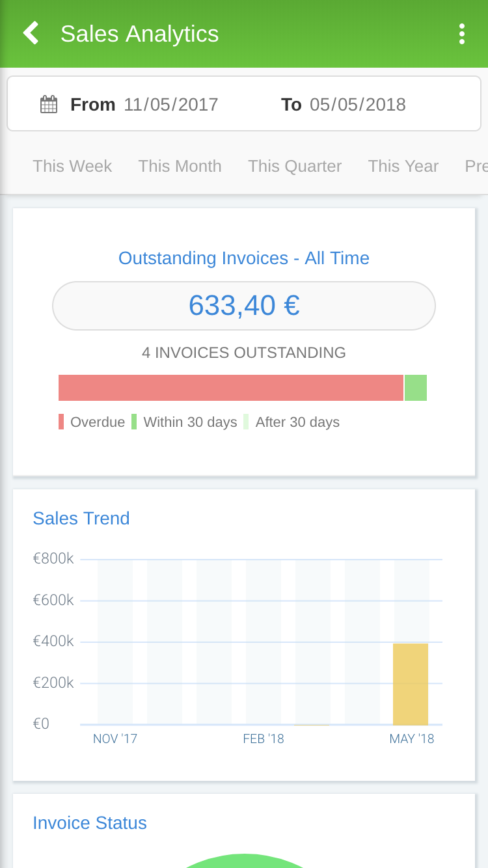Open Outstanding Invoices - All Time link
The width and height of the screenshot is (488, 868).
pyautogui.click(x=244, y=258)
